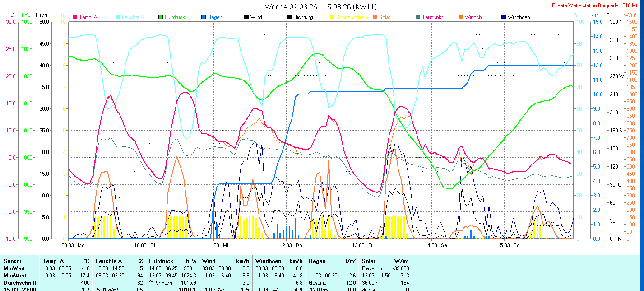Click the MaxWert row label
The width and height of the screenshot is (644, 291).
coord(15,275)
